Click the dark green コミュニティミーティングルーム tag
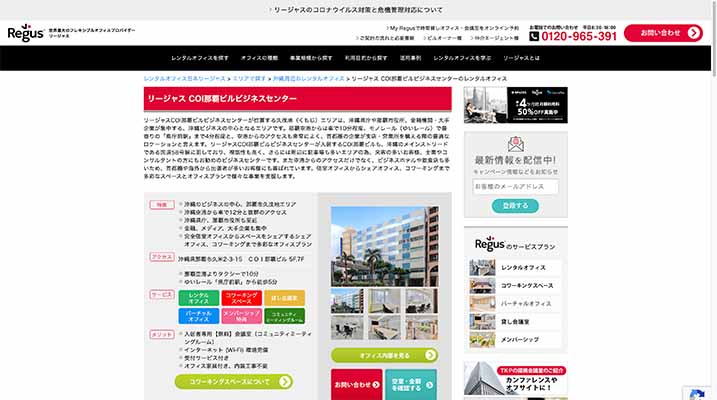 point(284,316)
